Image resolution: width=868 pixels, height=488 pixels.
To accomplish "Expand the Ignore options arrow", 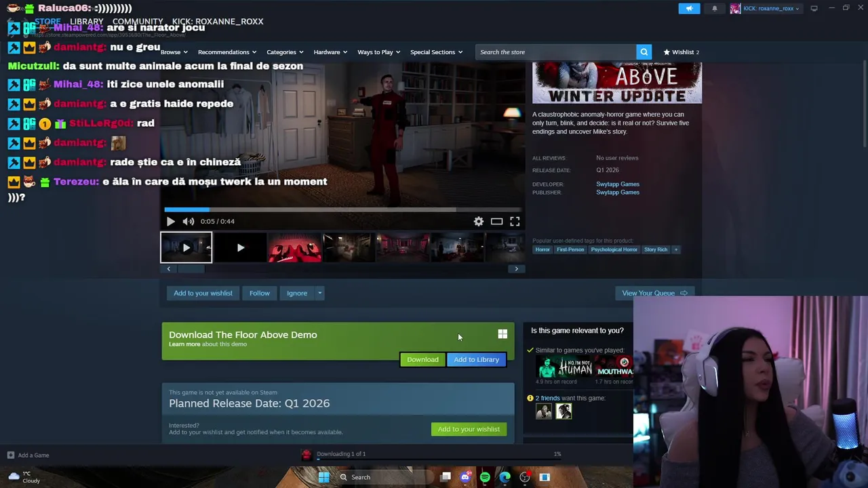I will pos(319,293).
